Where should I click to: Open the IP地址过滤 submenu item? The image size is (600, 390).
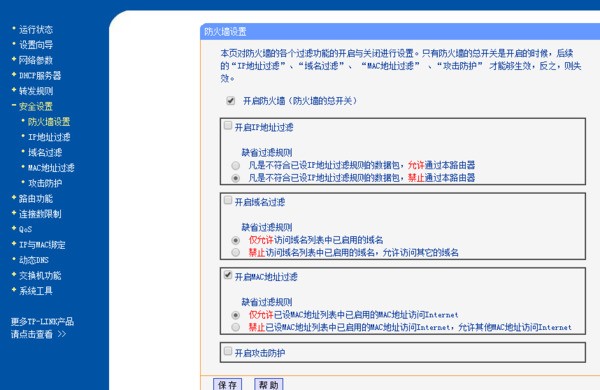pos(49,137)
